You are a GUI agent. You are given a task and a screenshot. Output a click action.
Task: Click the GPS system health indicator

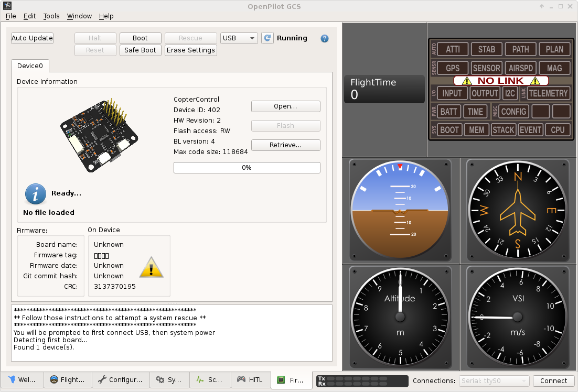point(453,68)
